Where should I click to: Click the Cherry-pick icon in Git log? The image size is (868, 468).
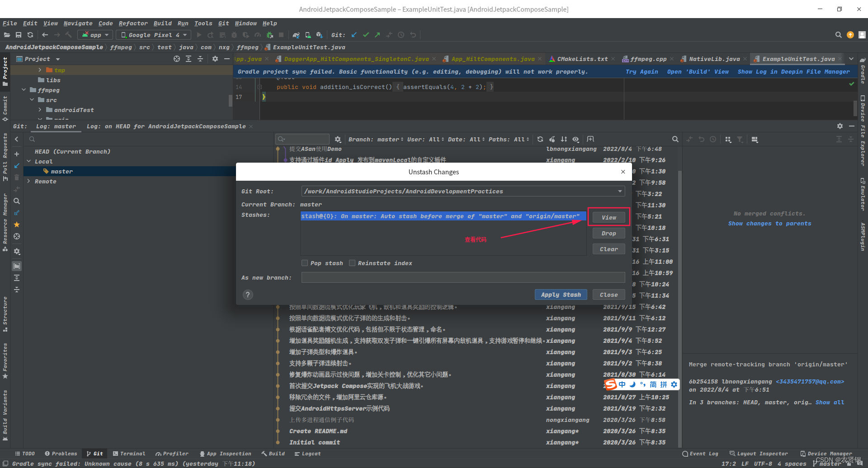click(x=552, y=139)
